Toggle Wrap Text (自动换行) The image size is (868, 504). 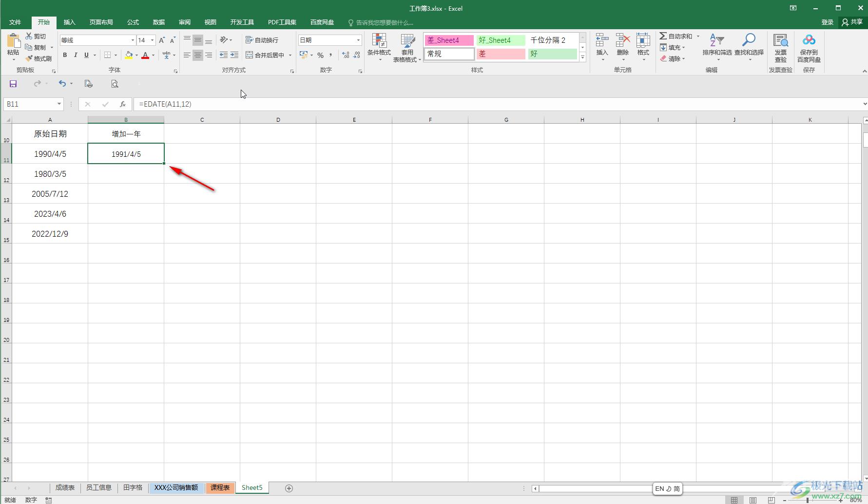point(262,40)
